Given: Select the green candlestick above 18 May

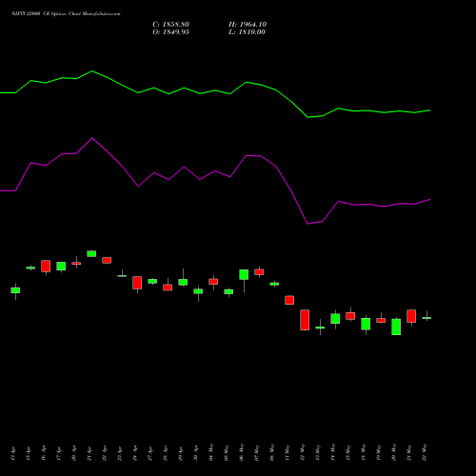Looking at the screenshot, I should click(x=366, y=324).
